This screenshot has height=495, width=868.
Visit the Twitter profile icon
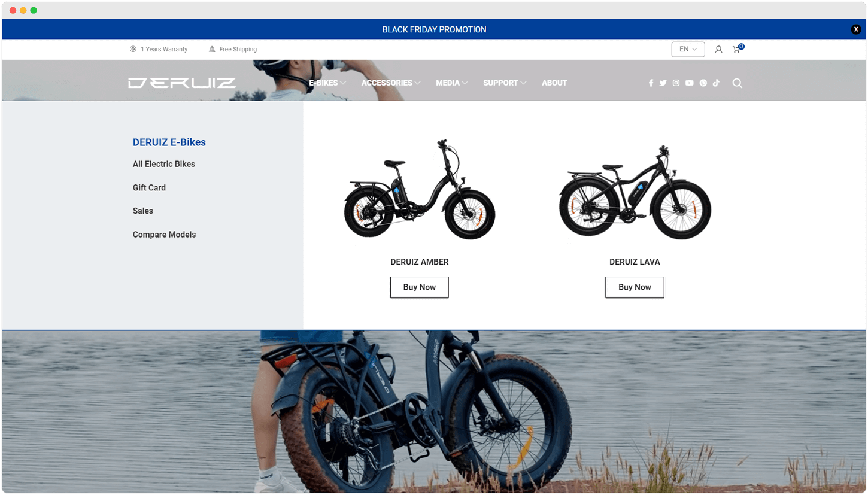(663, 83)
